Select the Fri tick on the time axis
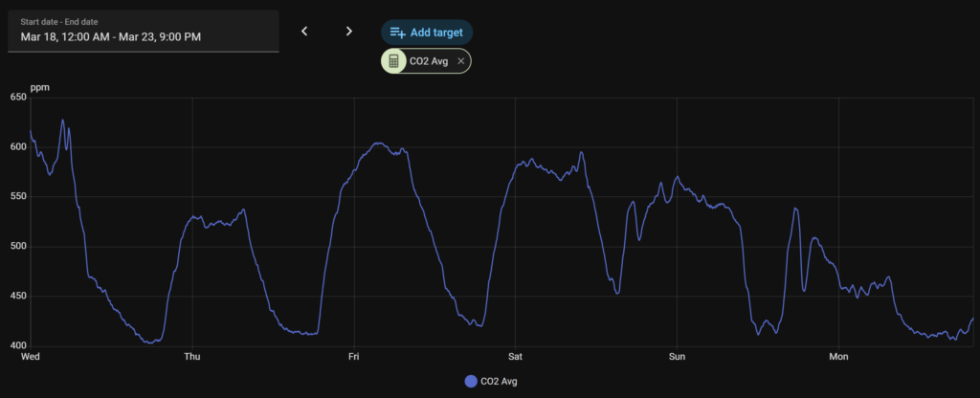The height and width of the screenshot is (398, 980). pyautogui.click(x=354, y=357)
